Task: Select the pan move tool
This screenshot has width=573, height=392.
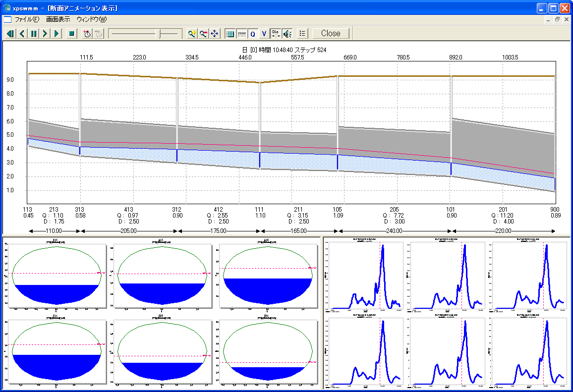Action: click(215, 34)
